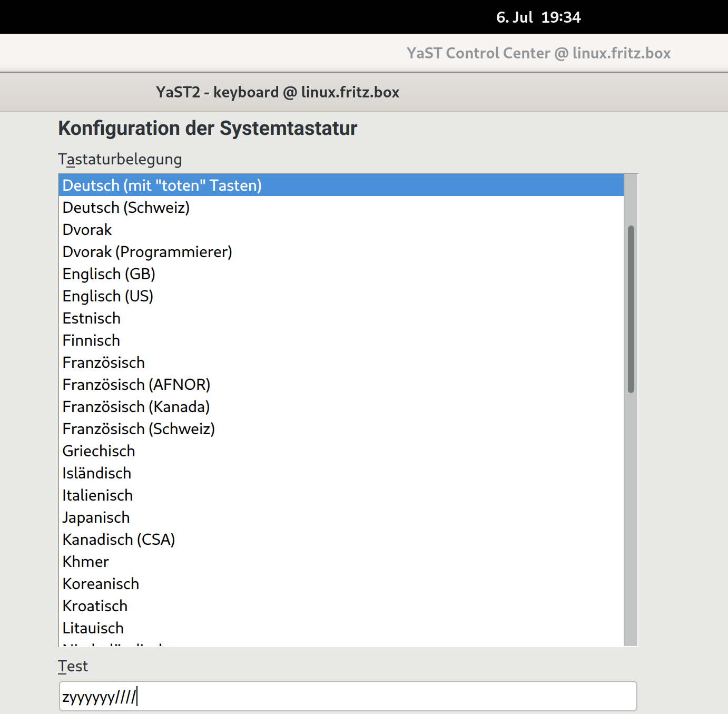The height and width of the screenshot is (714, 728).
Task: Activate the YaST Control Center window title
Action: tap(538, 53)
